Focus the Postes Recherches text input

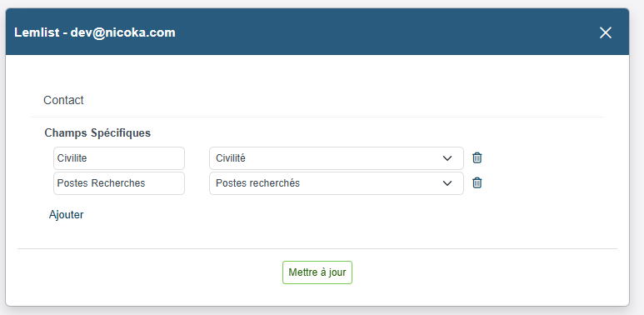click(119, 183)
